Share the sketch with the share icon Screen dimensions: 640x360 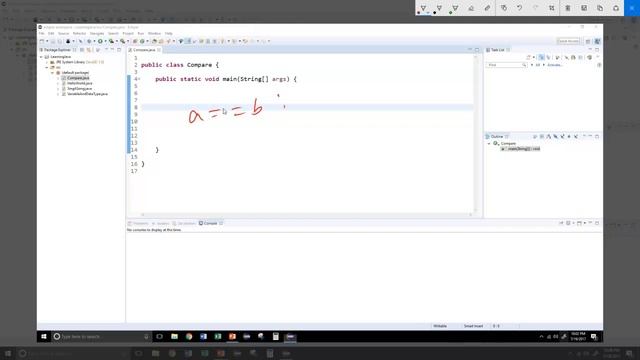click(616, 8)
